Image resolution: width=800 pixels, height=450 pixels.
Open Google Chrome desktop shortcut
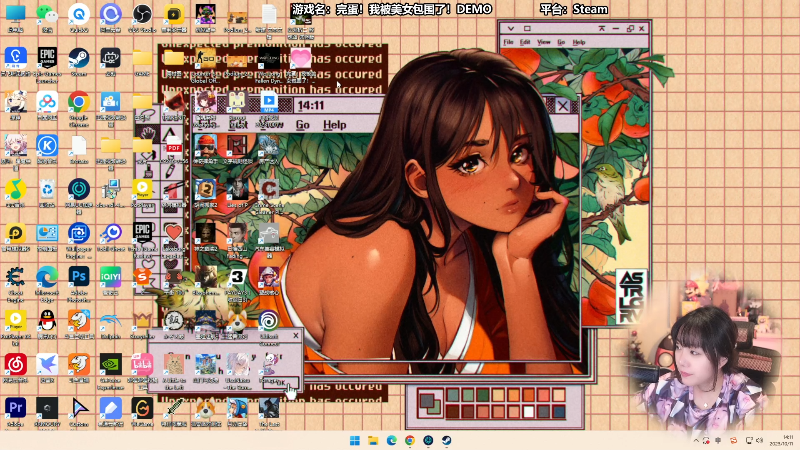pyautogui.click(x=79, y=102)
